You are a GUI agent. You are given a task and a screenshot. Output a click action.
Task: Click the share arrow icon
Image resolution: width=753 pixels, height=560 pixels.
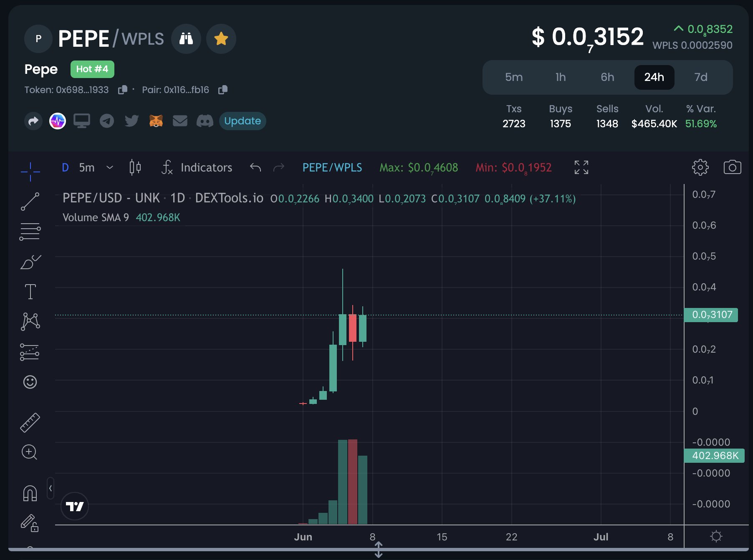[33, 121]
